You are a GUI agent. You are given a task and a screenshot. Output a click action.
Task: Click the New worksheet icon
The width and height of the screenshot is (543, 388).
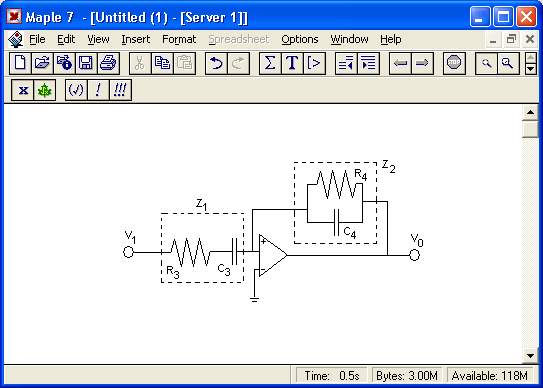(x=20, y=63)
